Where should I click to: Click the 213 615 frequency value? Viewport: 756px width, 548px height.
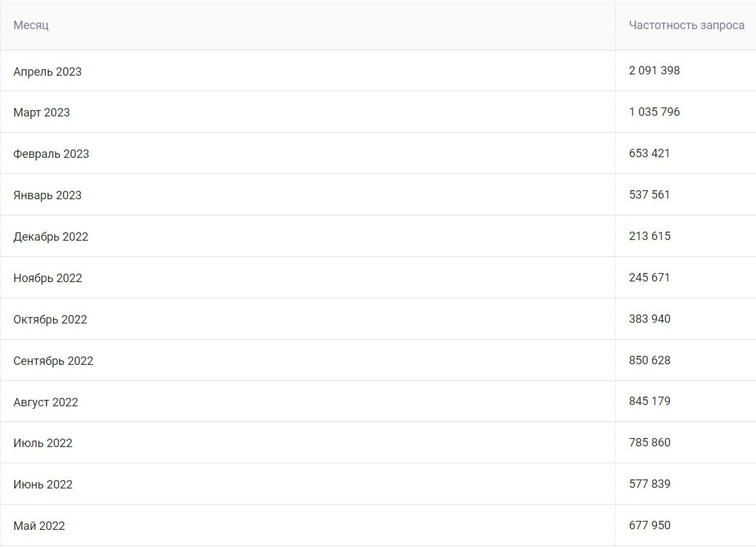[x=649, y=236]
